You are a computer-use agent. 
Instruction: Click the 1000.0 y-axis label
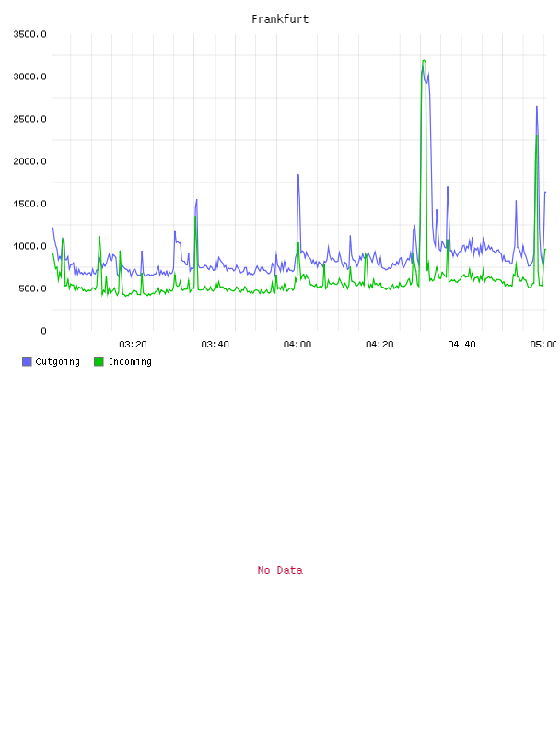point(29,246)
